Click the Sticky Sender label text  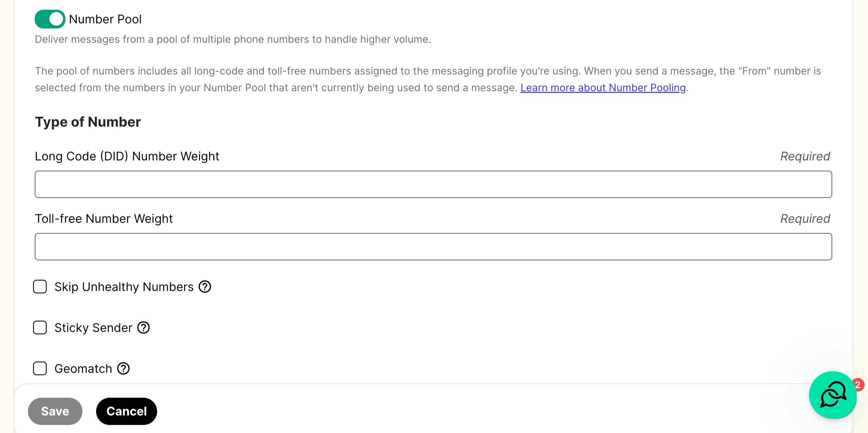(93, 328)
